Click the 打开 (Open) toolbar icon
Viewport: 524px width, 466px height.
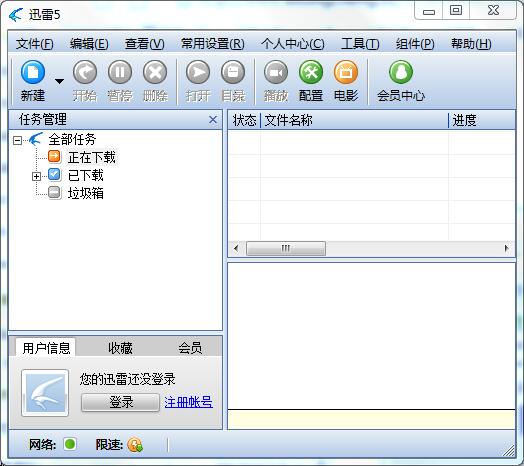(198, 72)
